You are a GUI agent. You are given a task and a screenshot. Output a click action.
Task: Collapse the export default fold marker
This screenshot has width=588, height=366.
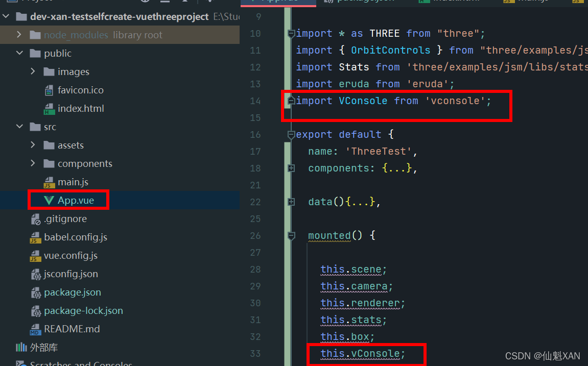pos(291,134)
